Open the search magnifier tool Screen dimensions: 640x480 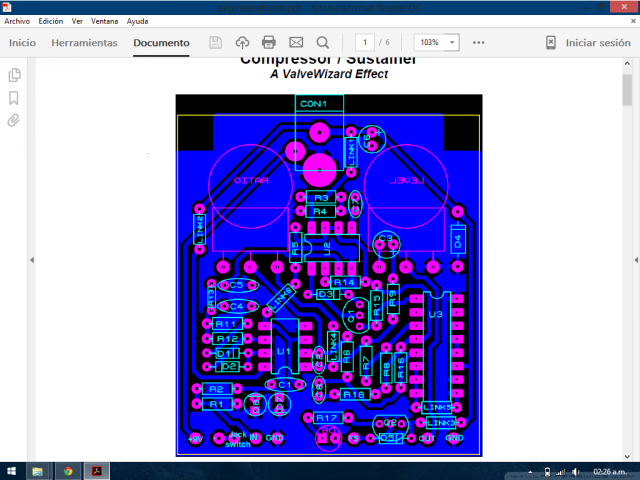pos(322,43)
